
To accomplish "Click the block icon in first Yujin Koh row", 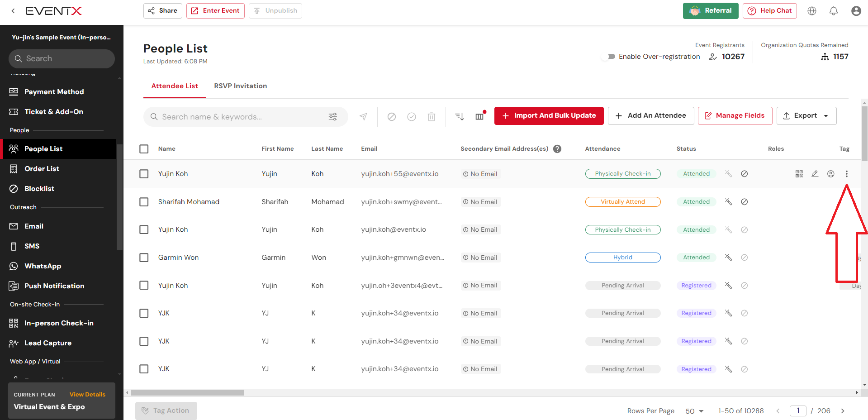I will [x=745, y=174].
